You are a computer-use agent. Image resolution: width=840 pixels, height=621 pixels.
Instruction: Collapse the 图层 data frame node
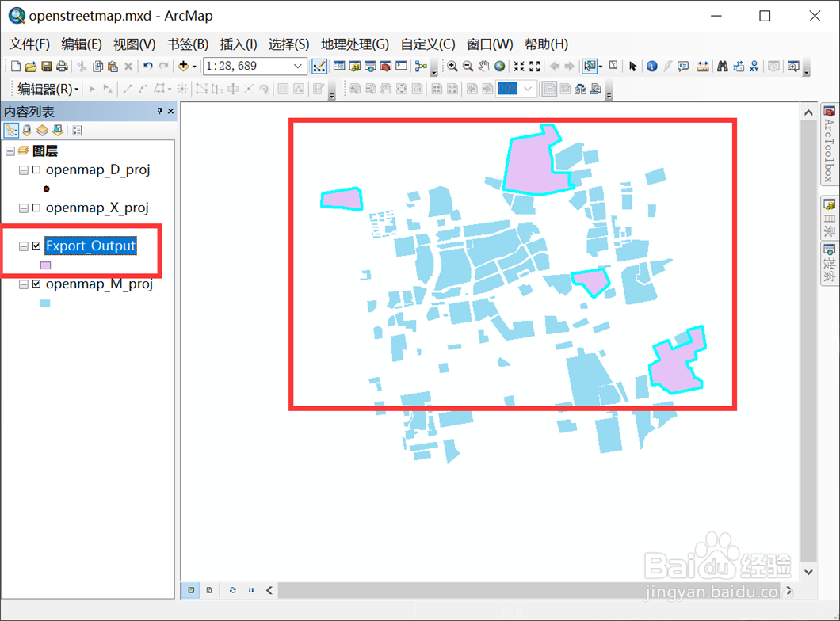click(10, 151)
